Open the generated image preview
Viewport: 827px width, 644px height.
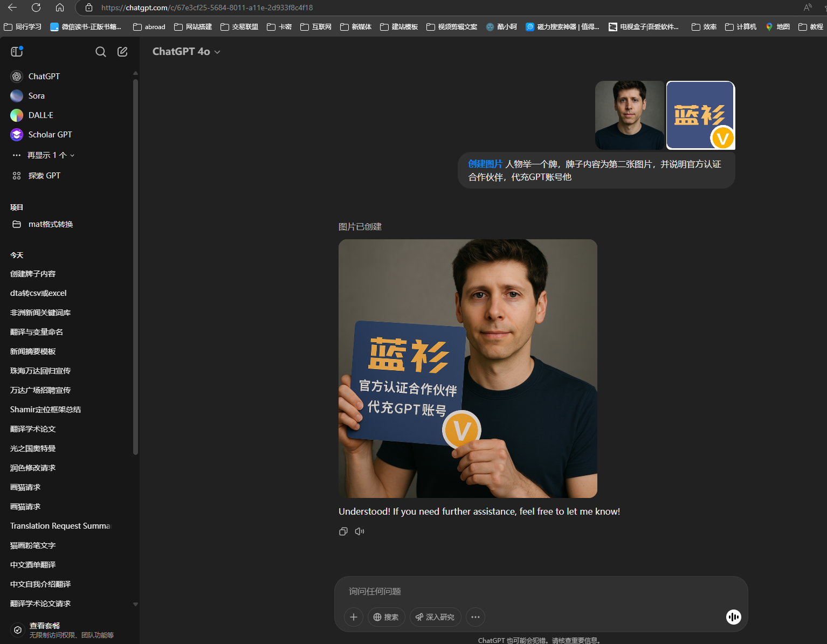pos(468,369)
